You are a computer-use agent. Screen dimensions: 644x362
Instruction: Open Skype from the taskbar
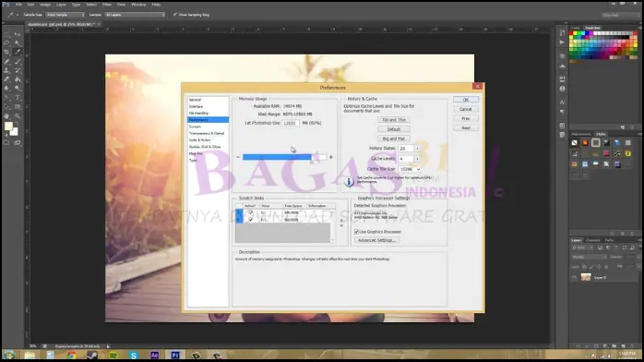click(x=134, y=355)
